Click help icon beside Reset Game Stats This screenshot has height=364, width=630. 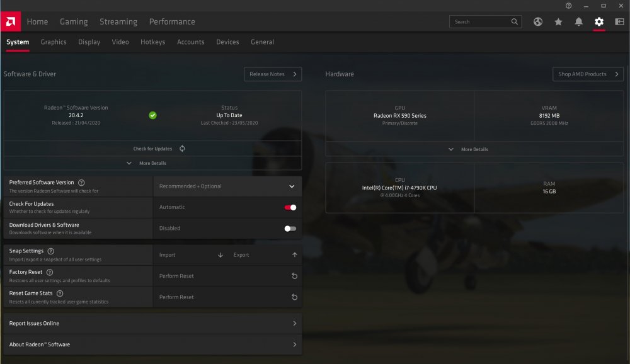60,293
